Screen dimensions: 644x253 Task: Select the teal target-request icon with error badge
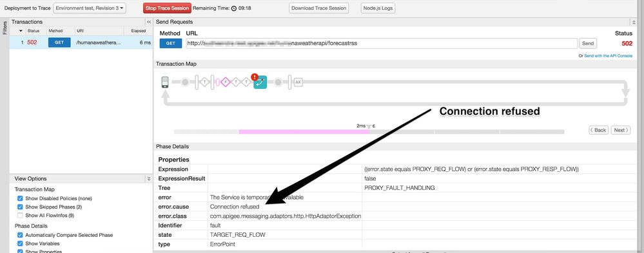pos(260,82)
